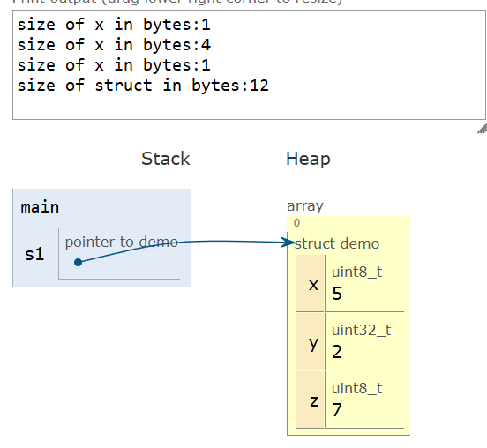Click the Stack heading
Viewport: 487px width, 448px height.
pos(166,159)
